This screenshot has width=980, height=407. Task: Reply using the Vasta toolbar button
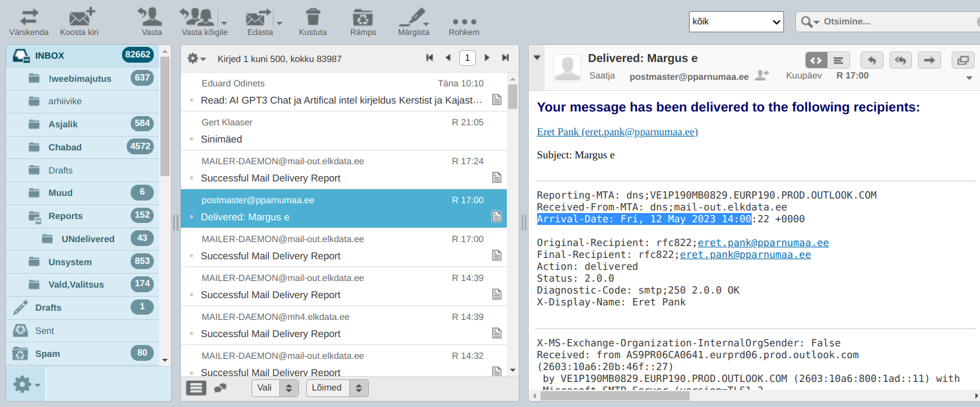pyautogui.click(x=151, y=22)
